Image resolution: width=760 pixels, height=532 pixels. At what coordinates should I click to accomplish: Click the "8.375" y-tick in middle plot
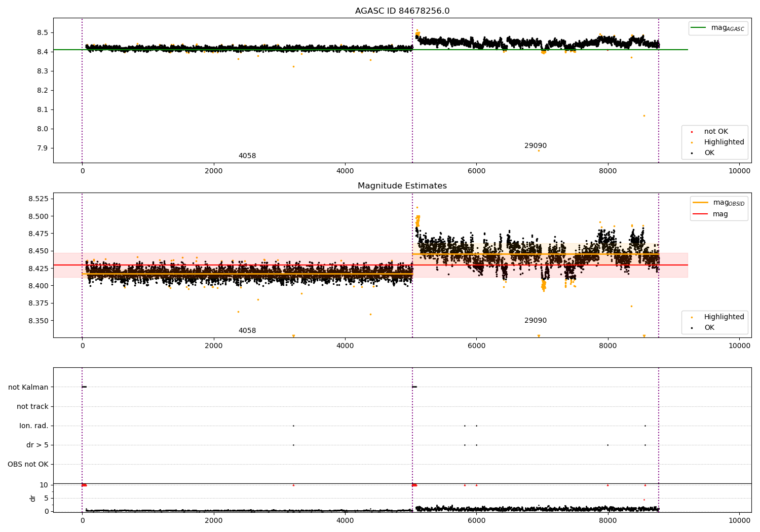(39, 303)
